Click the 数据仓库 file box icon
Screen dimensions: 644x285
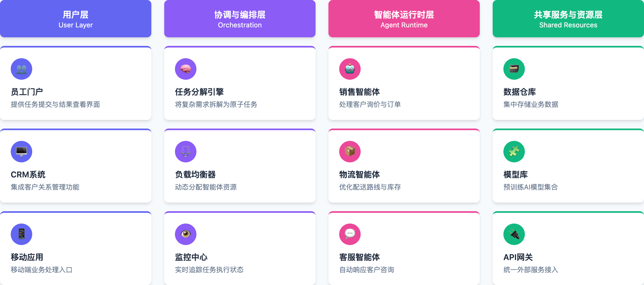(514, 69)
